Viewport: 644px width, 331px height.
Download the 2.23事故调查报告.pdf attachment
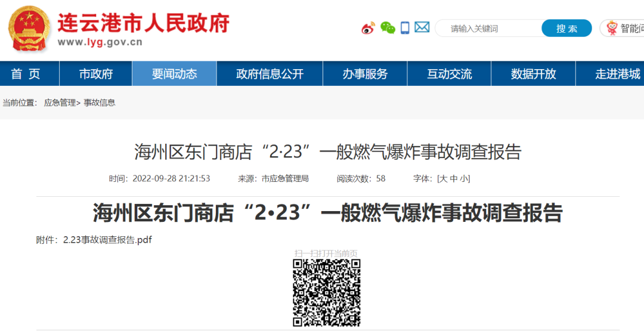[x=107, y=240]
